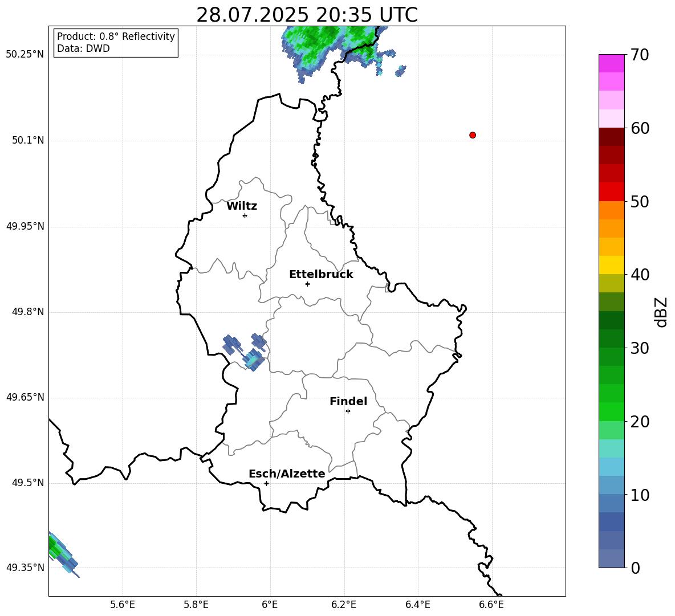Click the Findel station cross marker

tap(348, 411)
